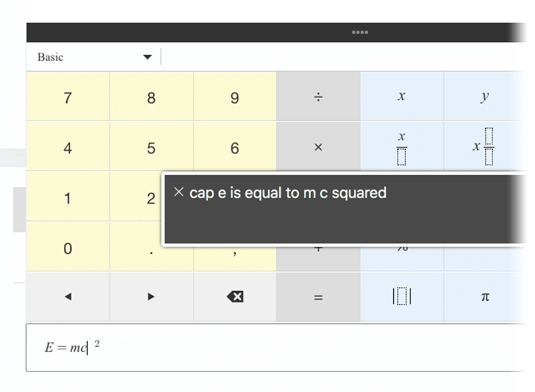Insert the division sign

pos(318,97)
